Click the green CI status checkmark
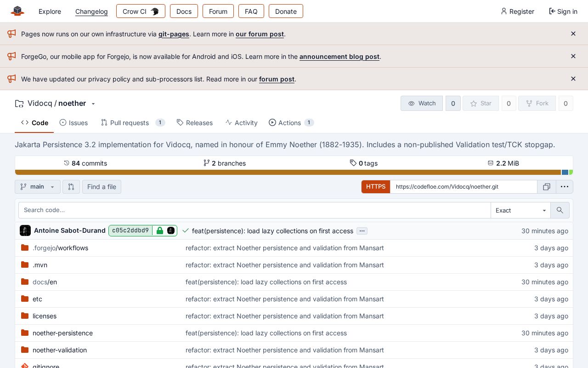Screen dimensions: 588x368 [186, 230]
